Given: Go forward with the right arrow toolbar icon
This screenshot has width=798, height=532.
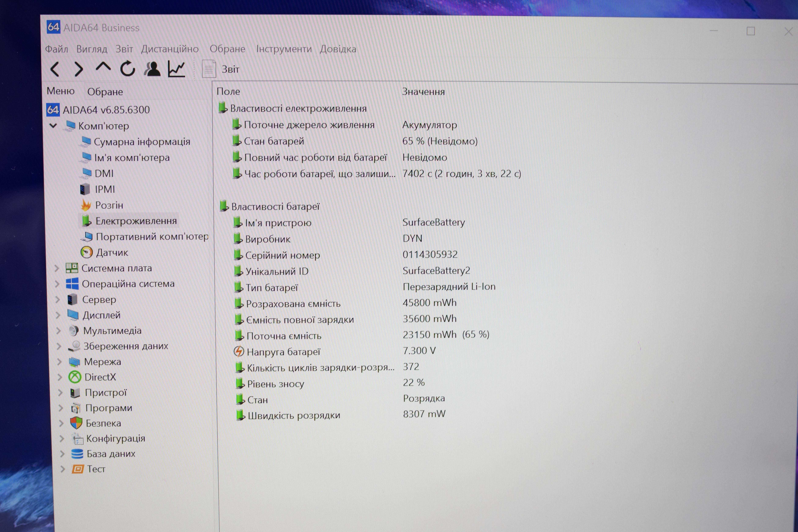Looking at the screenshot, I should pyautogui.click(x=79, y=69).
